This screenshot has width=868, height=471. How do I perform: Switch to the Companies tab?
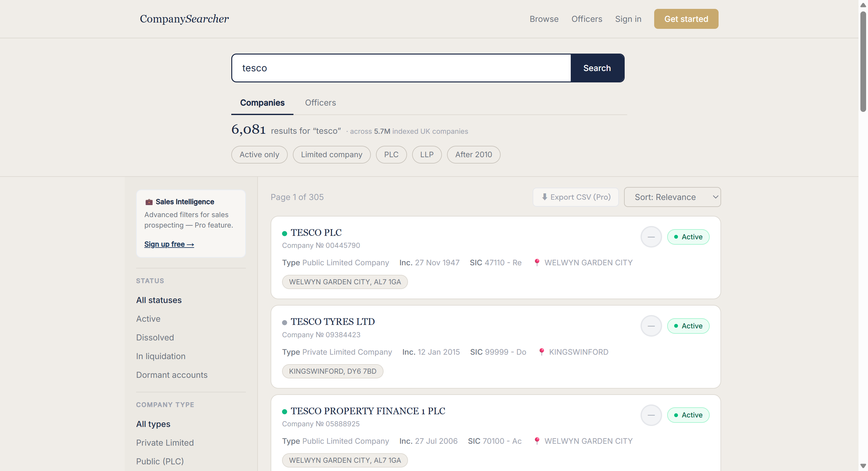coord(262,103)
